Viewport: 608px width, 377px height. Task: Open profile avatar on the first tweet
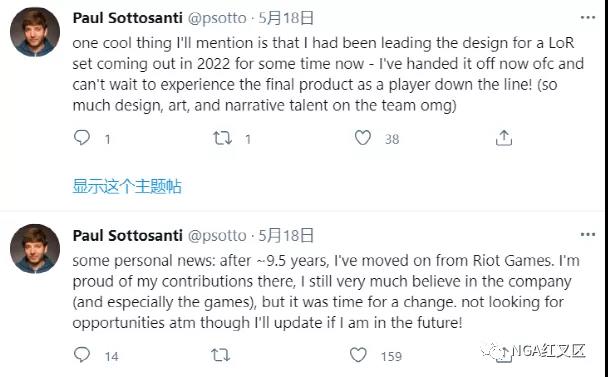[x=35, y=32]
